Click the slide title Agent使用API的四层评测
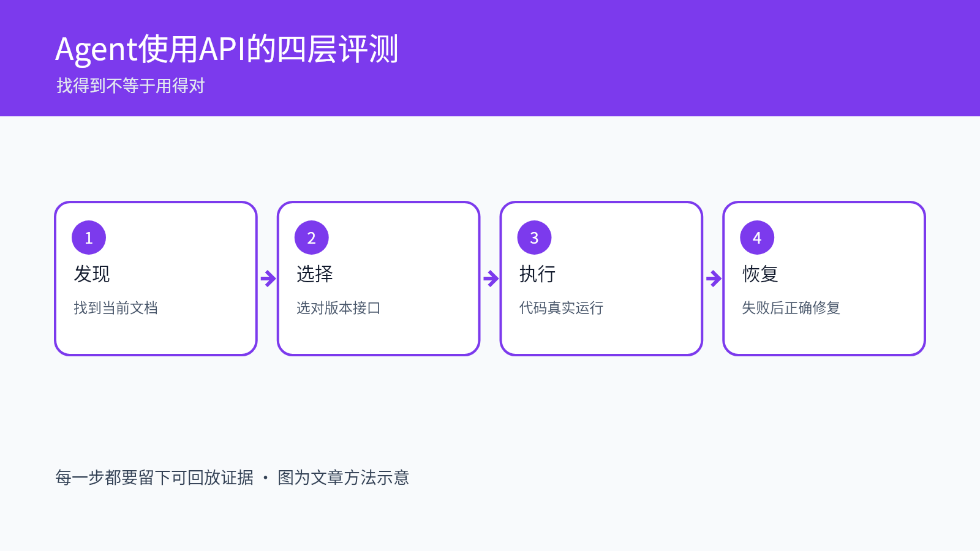Viewport: 980px width, 551px height. (227, 49)
